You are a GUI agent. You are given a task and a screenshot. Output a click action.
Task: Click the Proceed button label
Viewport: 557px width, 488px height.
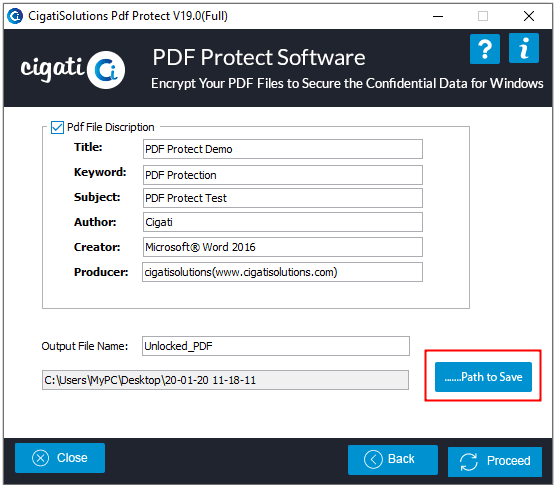click(x=508, y=461)
